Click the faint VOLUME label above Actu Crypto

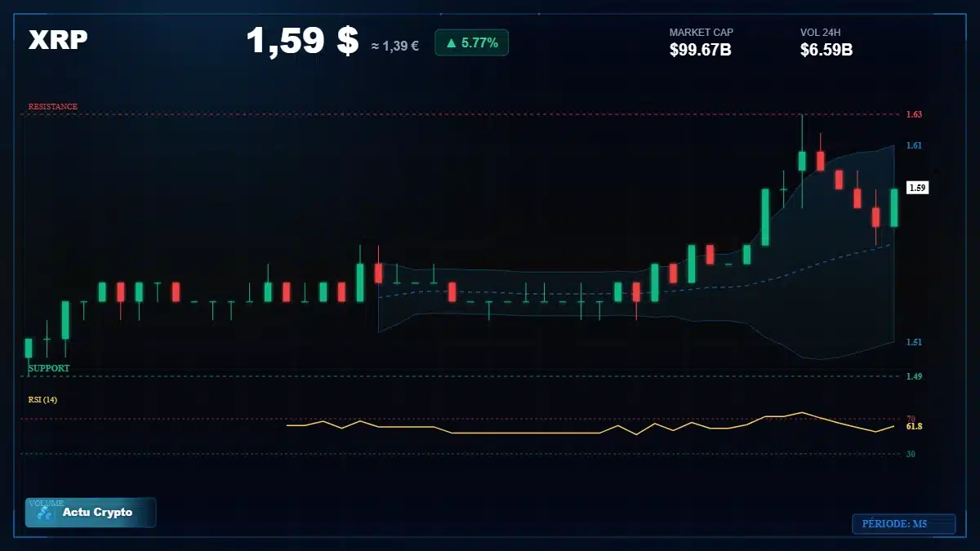tap(46, 503)
